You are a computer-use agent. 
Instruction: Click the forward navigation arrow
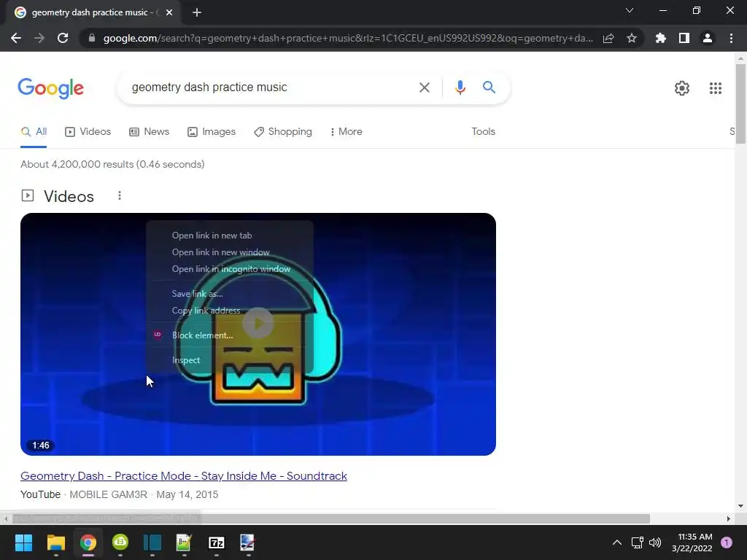(x=39, y=38)
